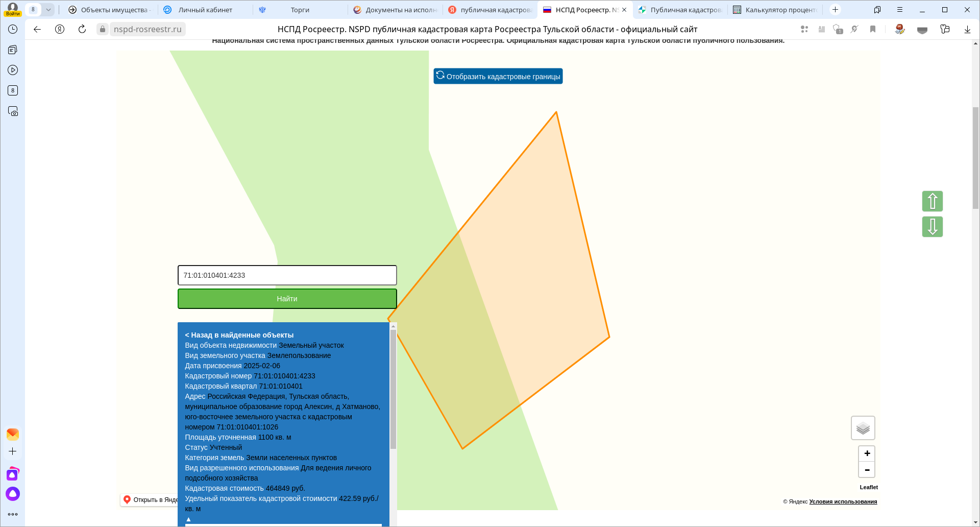
Task: Switch to Документы на исполн tab
Action: point(395,10)
